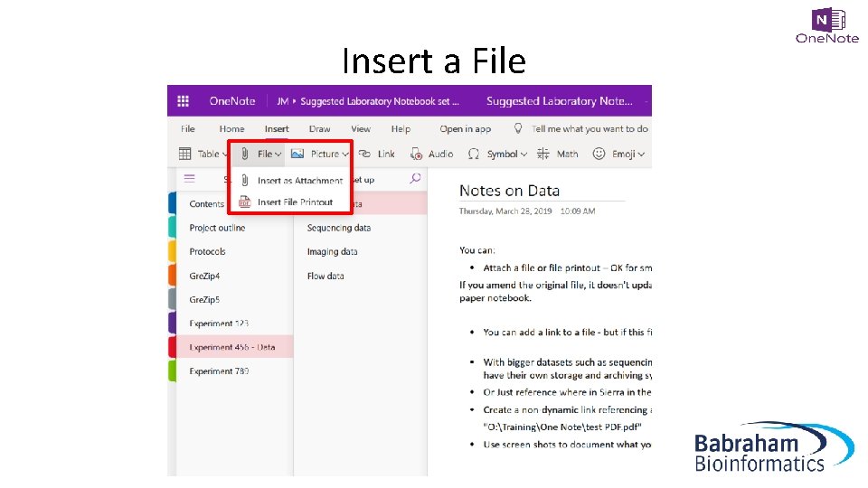Expand the Emoji dropdown chevron

(641, 155)
